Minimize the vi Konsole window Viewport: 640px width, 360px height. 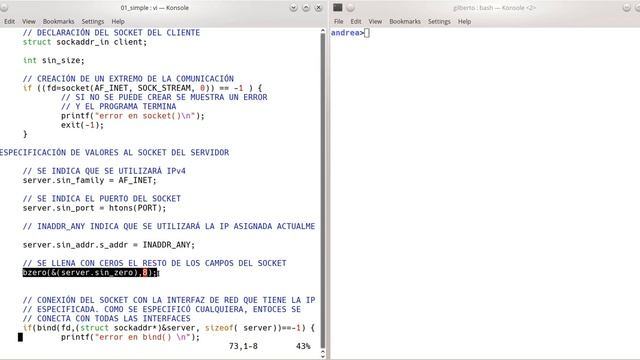click(x=293, y=8)
